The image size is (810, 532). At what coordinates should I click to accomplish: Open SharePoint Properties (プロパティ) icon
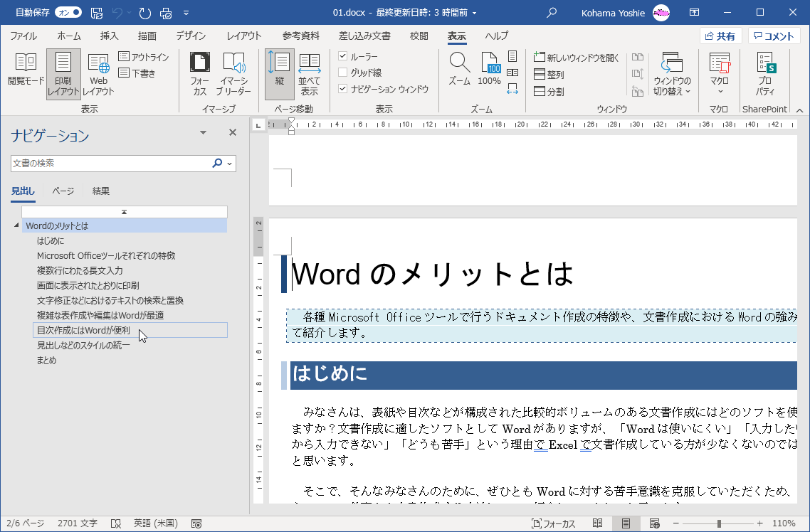[765, 73]
